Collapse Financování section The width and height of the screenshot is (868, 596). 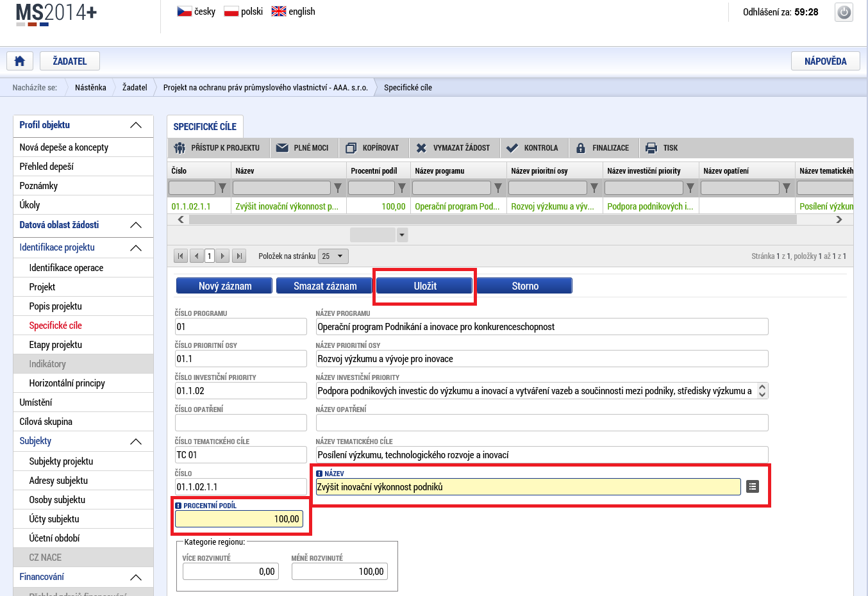click(136, 577)
